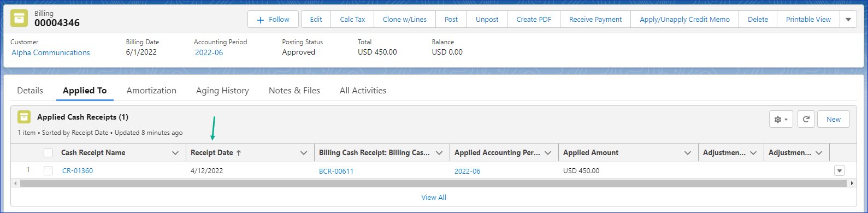This screenshot has height=213, width=868.
Task: Open first Adjustment column dropdown chevron
Action: (x=753, y=153)
